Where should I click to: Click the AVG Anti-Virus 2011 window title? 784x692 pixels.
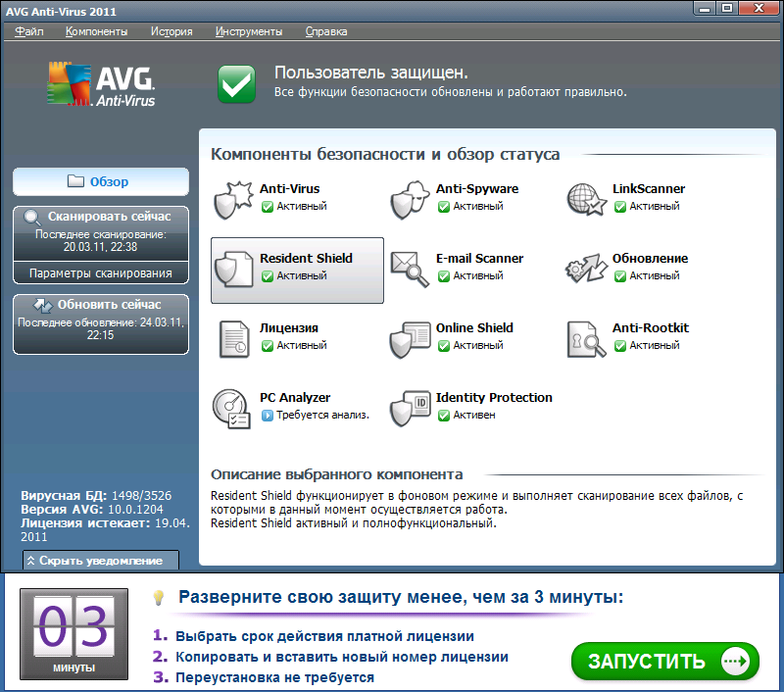61,11
